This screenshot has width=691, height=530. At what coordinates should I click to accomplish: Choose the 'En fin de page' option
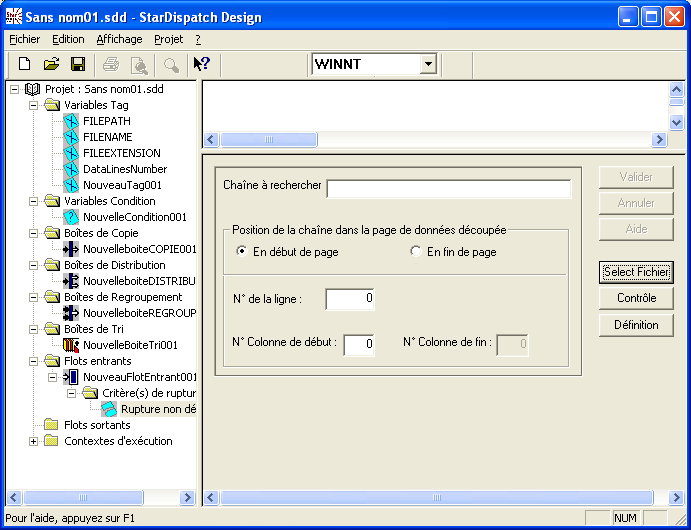point(416,252)
